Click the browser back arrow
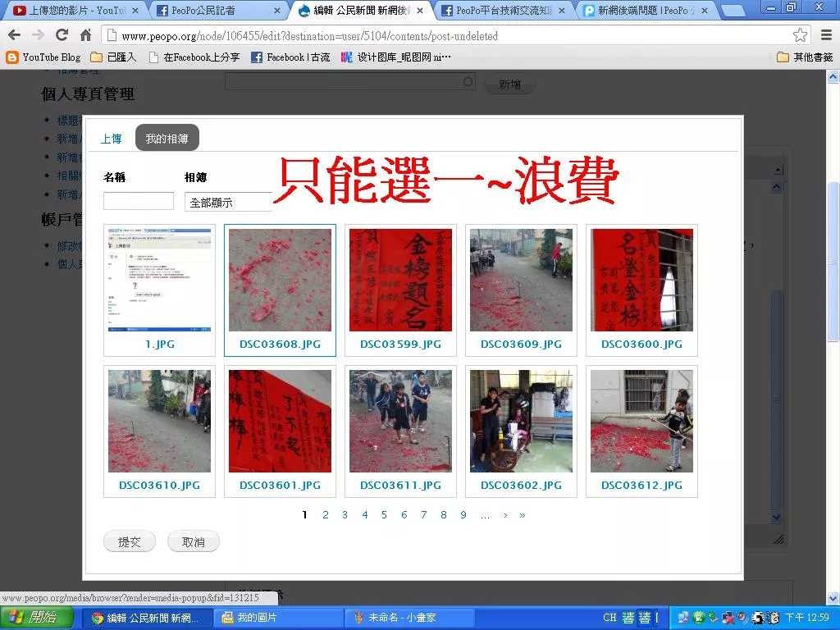The image size is (840, 630). (x=15, y=35)
